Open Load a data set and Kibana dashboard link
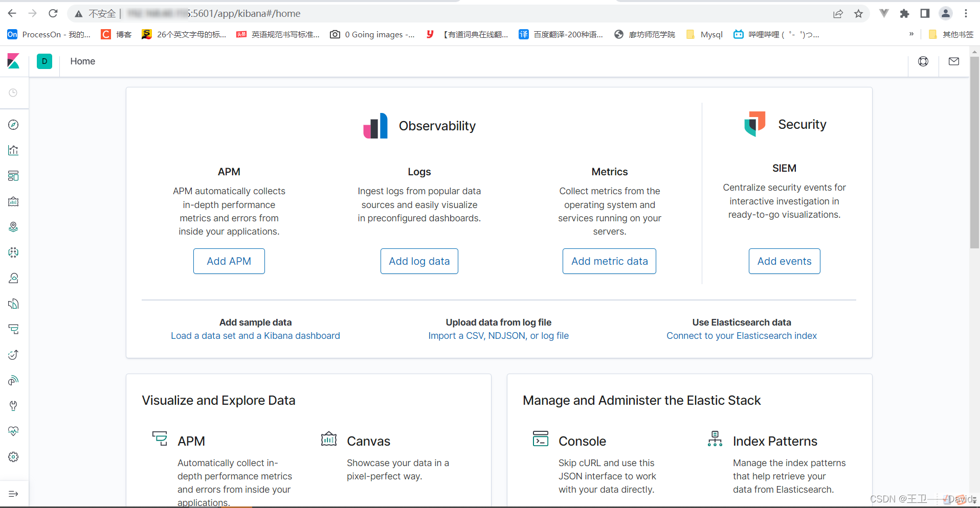980x508 pixels. click(x=255, y=336)
